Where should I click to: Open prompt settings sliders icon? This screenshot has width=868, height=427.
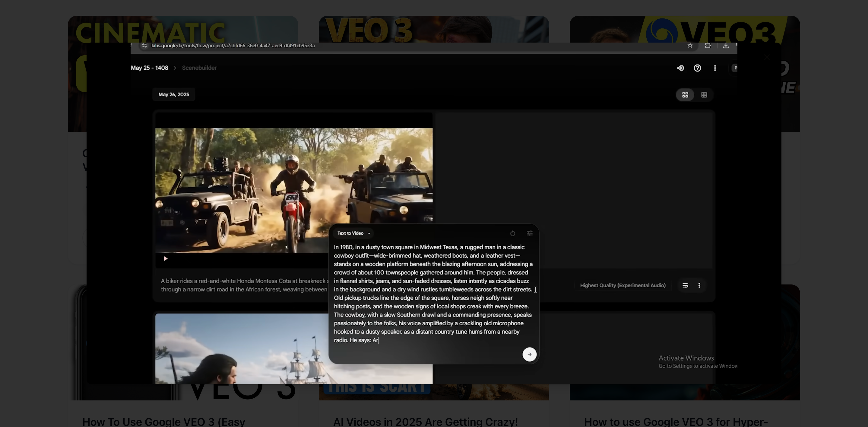point(529,233)
